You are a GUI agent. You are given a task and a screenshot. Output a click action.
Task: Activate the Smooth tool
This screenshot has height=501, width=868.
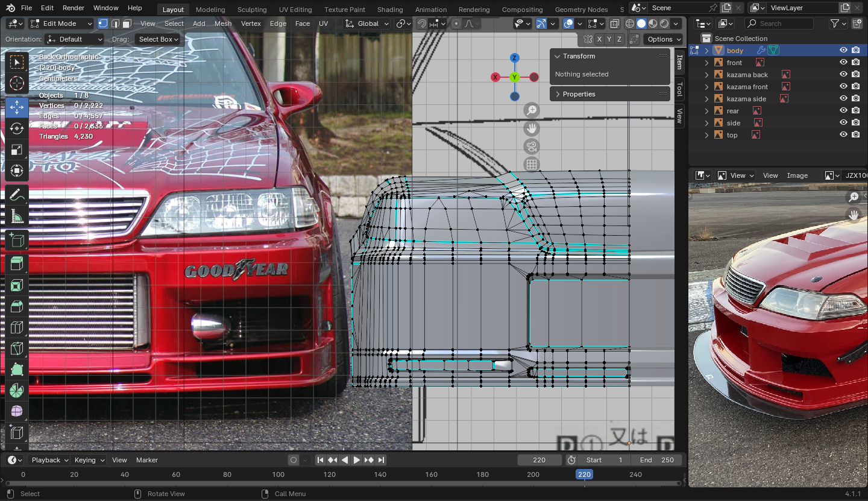click(x=17, y=412)
